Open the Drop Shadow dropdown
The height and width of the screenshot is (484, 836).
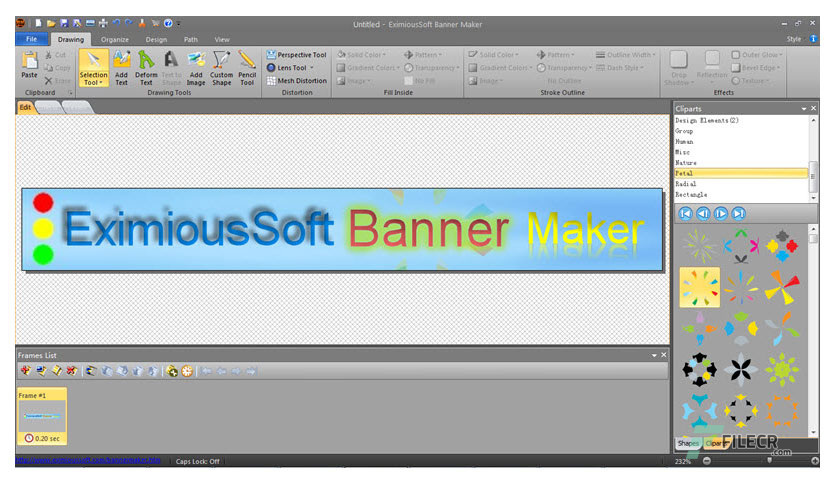[678, 68]
